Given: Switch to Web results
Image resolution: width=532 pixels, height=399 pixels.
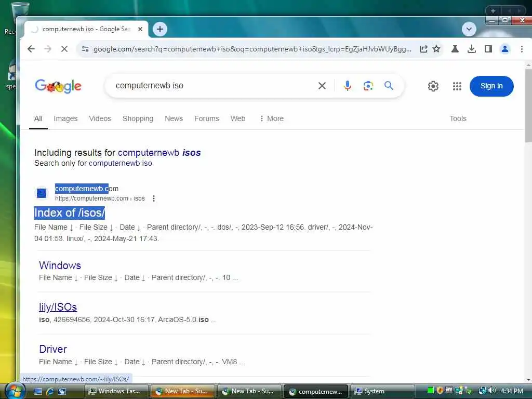Looking at the screenshot, I should coord(238,118).
